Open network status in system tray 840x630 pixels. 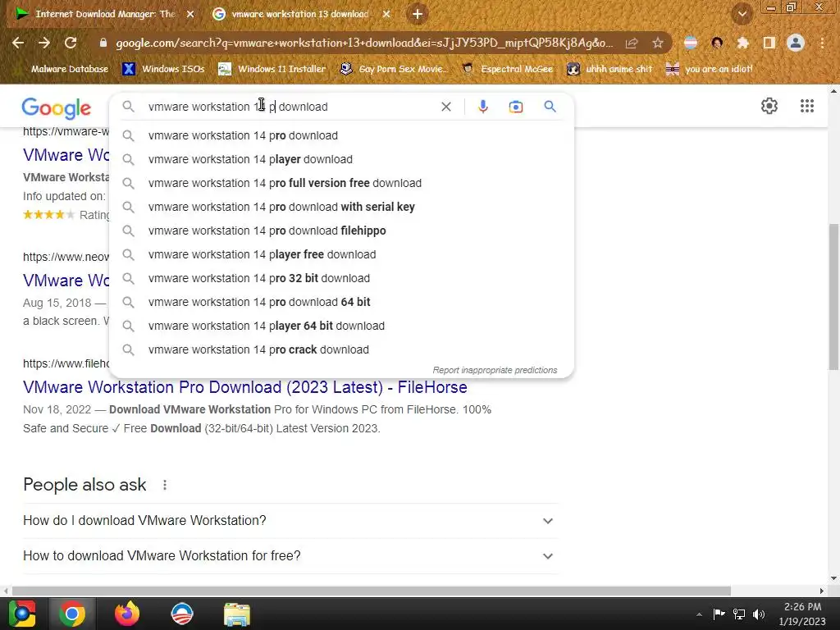pos(739,614)
